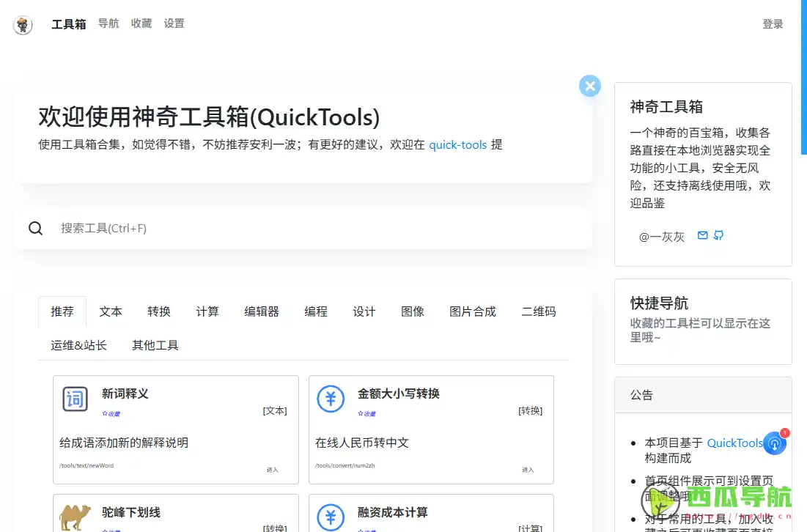Switch to the 运维&站长 tab
807x532 pixels.
tap(78, 345)
